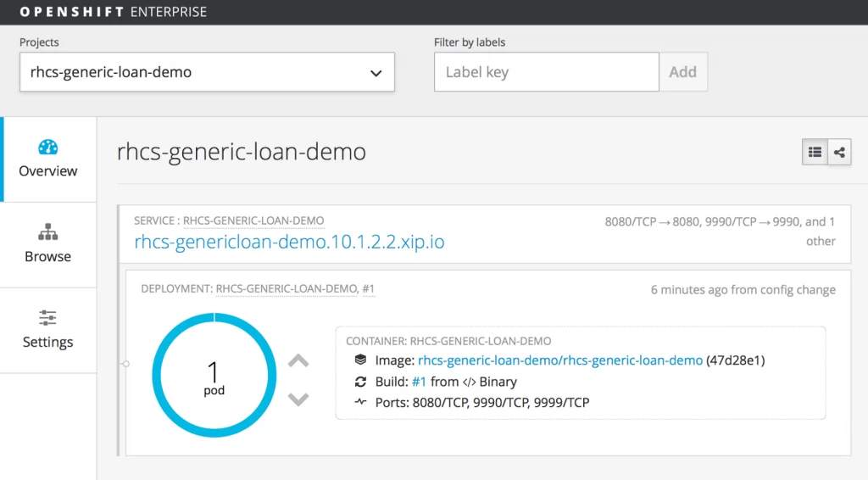
Task: Click the Projects dropdown chevron
Action: (x=376, y=73)
